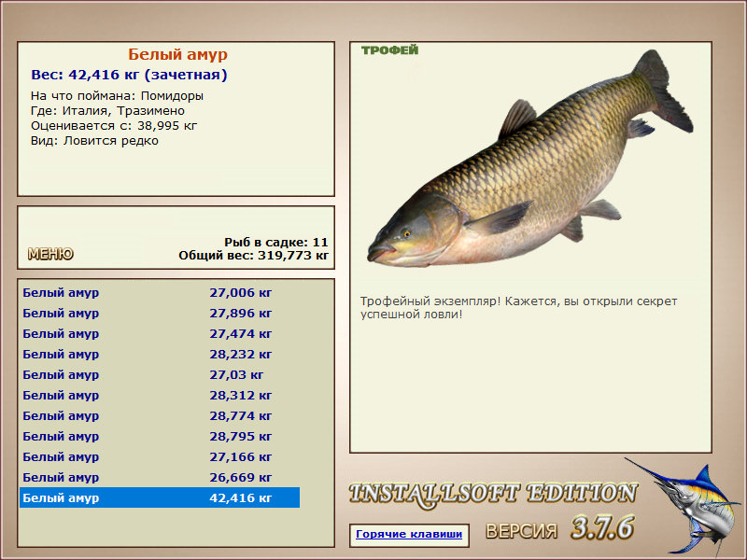Select the 27,474 кг Белый амур row
This screenshot has height=560, width=747.
pyautogui.click(x=160, y=334)
